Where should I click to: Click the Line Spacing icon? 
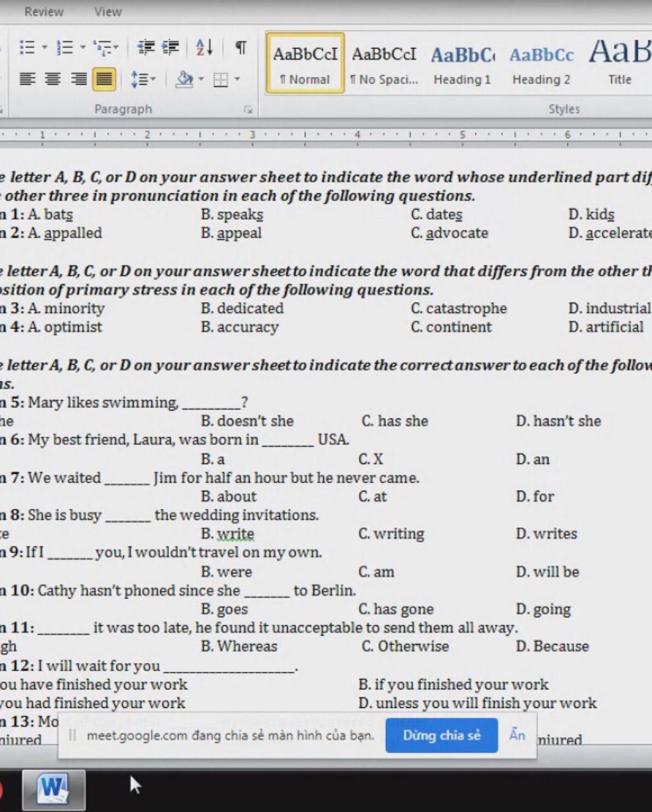(143, 79)
